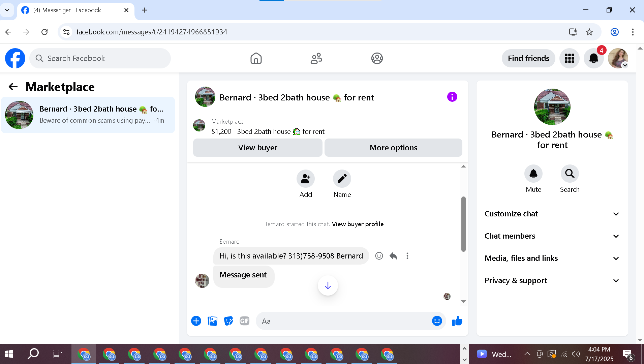Open the Windows notification center
This screenshot has height=364, width=644.
(628, 354)
